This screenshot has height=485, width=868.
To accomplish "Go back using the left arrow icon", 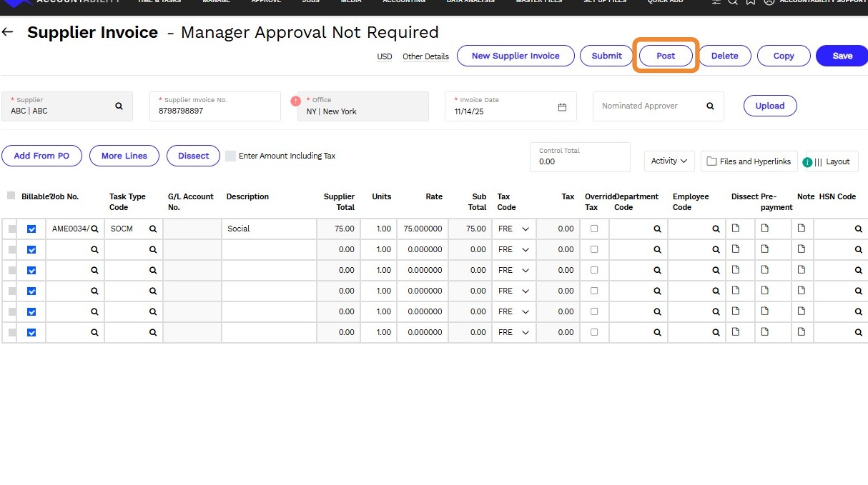I will 8,32.
